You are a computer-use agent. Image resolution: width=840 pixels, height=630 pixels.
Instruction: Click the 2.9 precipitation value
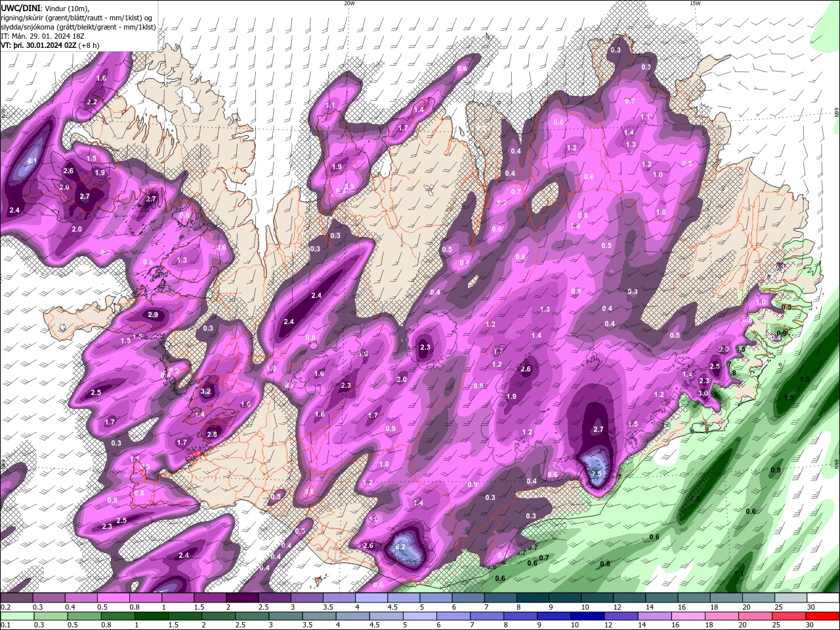(153, 314)
